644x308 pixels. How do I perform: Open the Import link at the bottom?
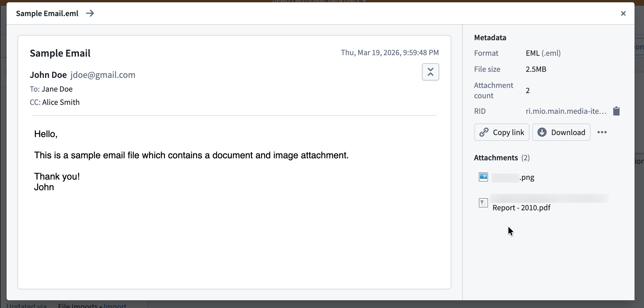(x=115, y=306)
